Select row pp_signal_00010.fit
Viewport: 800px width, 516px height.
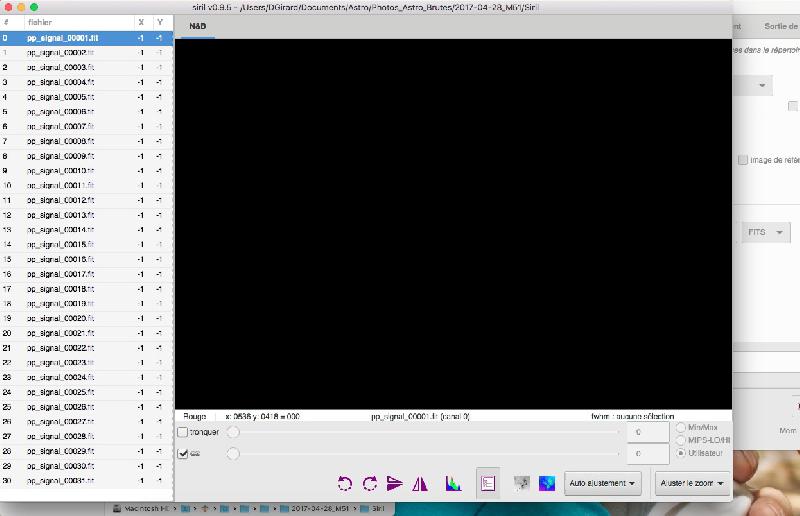click(x=86, y=170)
